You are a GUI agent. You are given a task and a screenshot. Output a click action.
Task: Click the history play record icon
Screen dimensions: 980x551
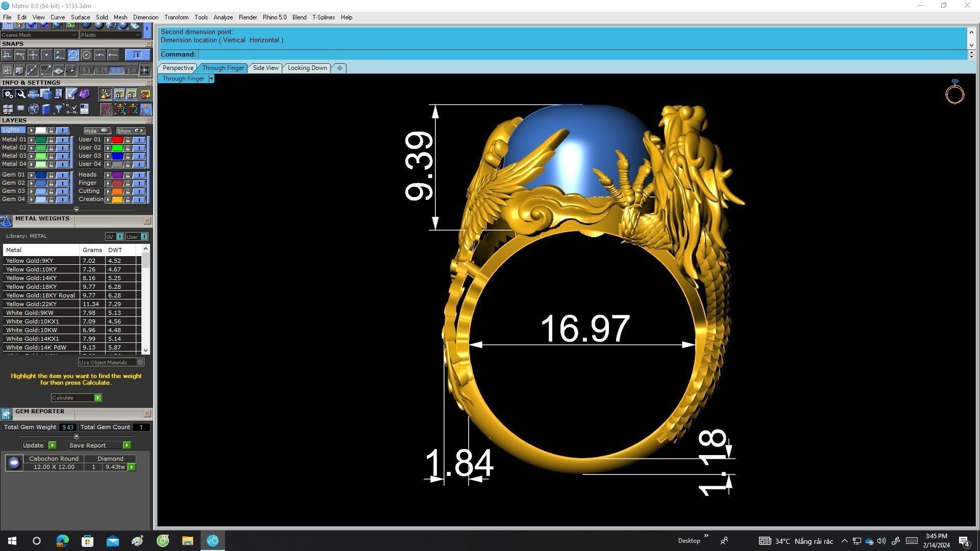click(x=119, y=95)
